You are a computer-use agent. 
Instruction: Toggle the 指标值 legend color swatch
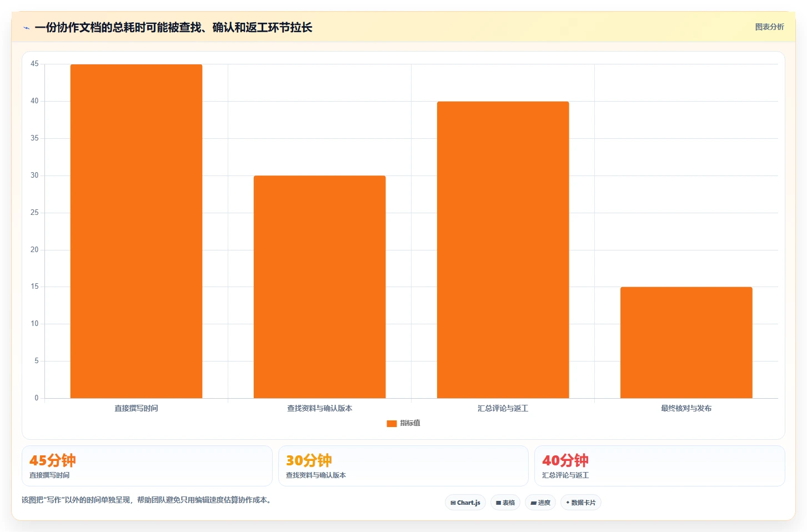(392, 423)
